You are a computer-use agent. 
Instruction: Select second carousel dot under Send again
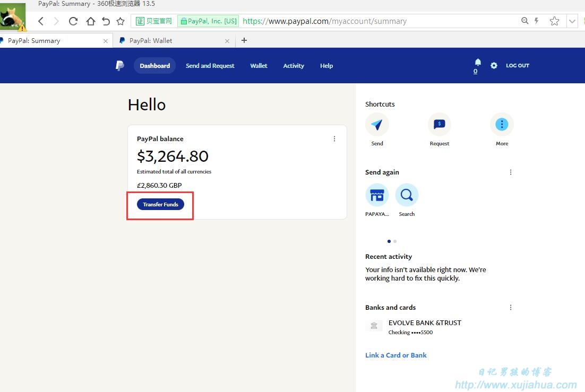click(395, 241)
